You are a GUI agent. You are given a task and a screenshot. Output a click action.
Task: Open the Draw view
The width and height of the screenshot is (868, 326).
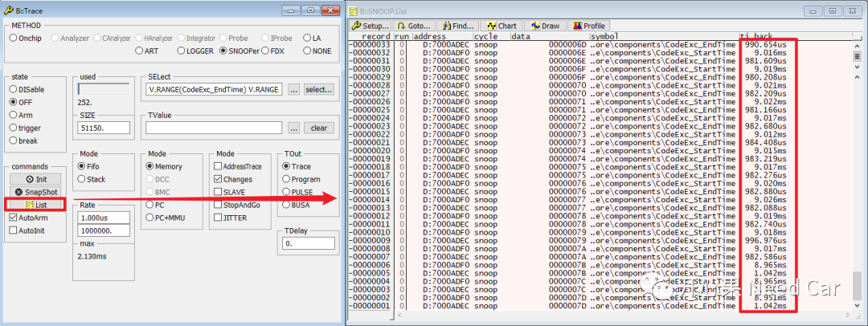[543, 26]
